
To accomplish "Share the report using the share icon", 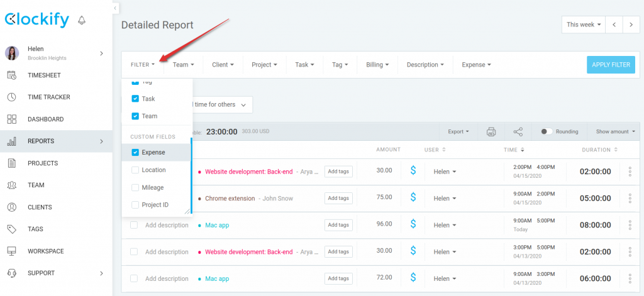I will [518, 132].
